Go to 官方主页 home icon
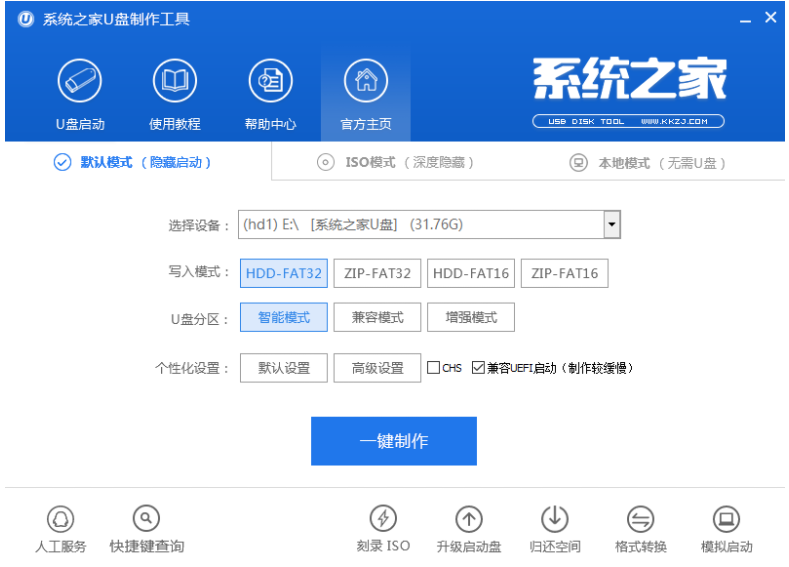Image resolution: width=789 pixels, height=567 pixels. (x=366, y=81)
